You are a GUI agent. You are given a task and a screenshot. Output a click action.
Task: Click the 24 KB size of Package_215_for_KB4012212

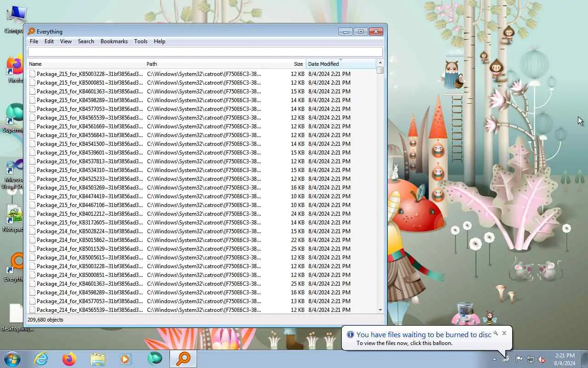297,214
